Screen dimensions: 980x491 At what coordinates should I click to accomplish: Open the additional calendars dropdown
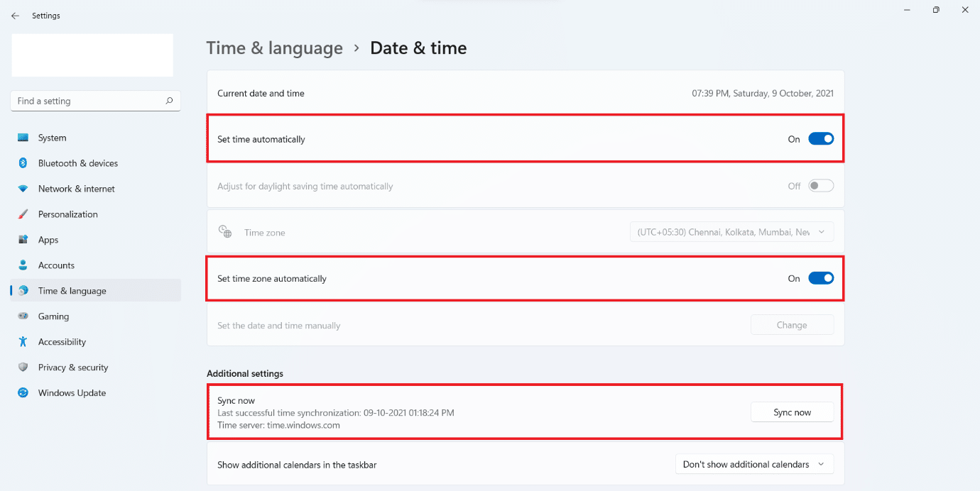754,465
